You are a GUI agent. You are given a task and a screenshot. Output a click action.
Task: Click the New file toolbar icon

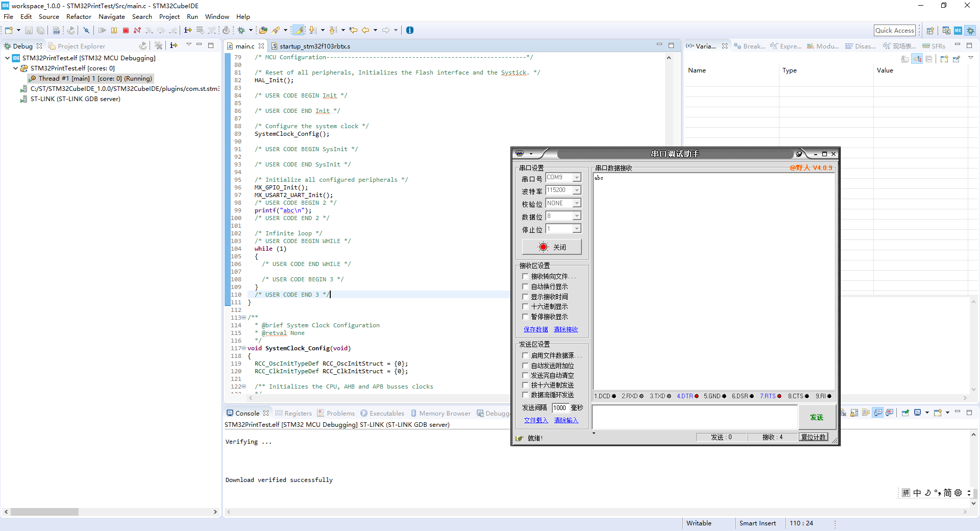[x=9, y=31]
